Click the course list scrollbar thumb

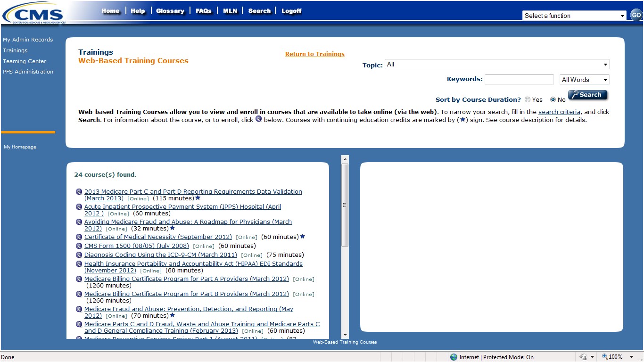(x=345, y=205)
